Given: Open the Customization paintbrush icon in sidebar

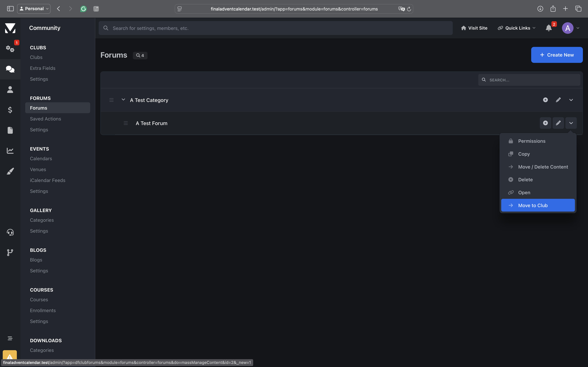Looking at the screenshot, I should click(x=10, y=171).
